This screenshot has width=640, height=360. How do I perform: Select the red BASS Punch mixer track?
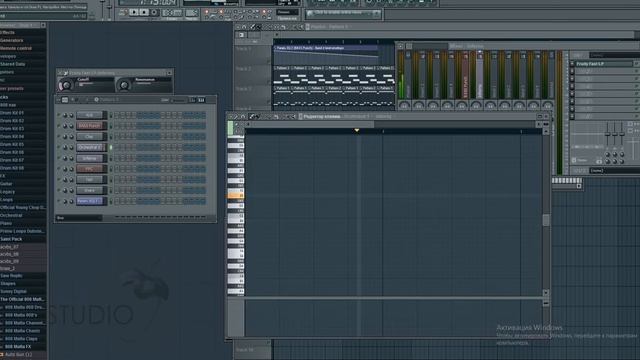(x=465, y=75)
